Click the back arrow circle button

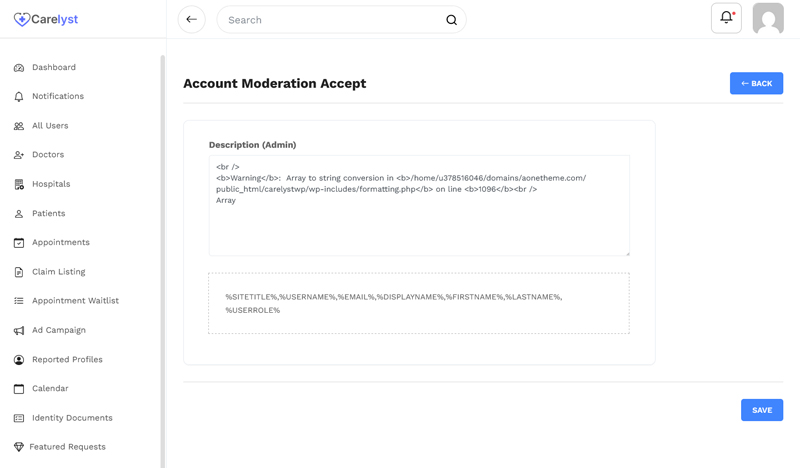[191, 19]
